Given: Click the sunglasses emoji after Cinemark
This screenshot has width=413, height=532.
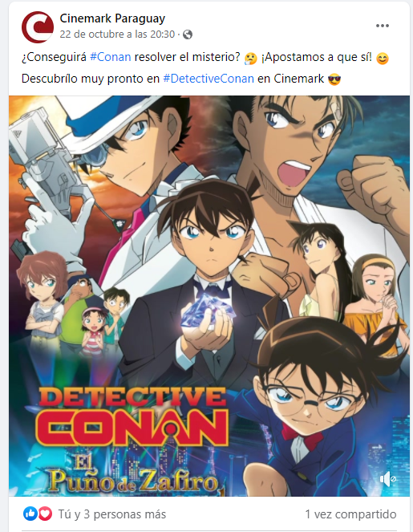Looking at the screenshot, I should pos(334,79).
